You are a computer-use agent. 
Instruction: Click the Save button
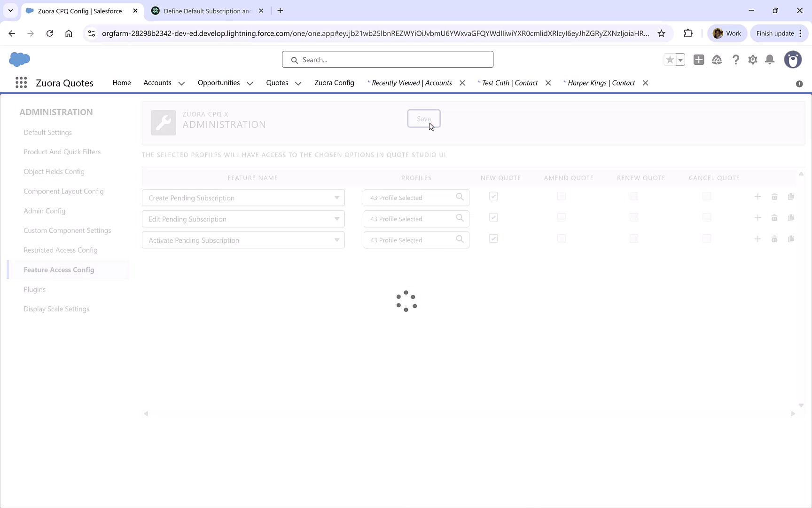click(x=423, y=119)
